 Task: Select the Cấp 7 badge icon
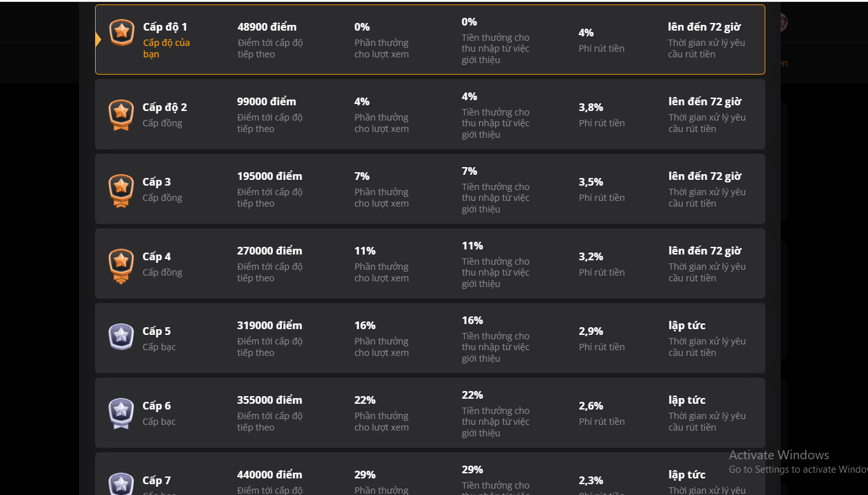coord(121,484)
